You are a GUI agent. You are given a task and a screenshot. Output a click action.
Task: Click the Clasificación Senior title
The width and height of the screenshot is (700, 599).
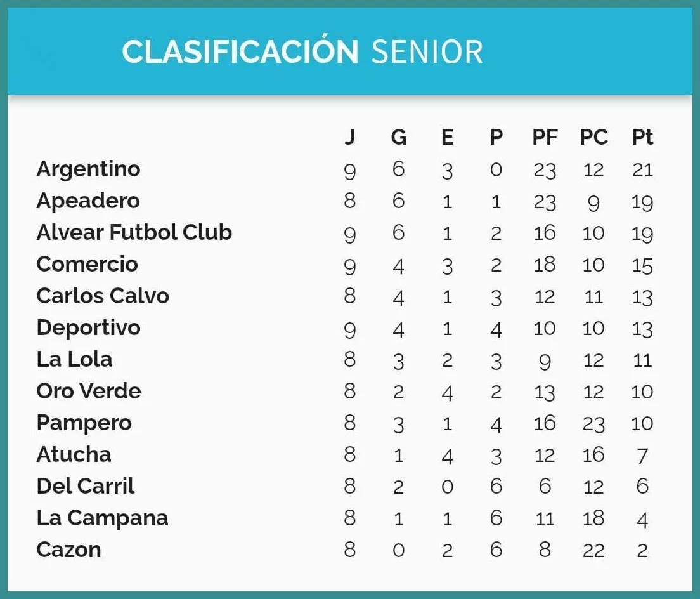pos(302,52)
